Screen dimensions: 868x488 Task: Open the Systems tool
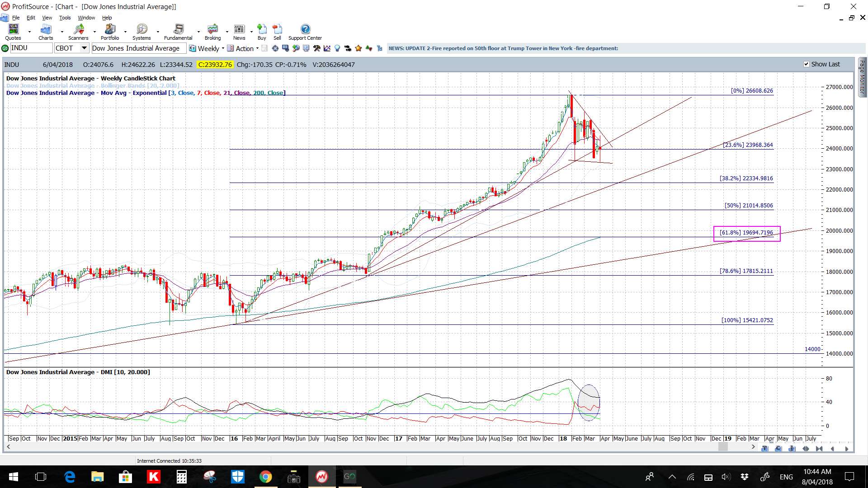click(142, 32)
